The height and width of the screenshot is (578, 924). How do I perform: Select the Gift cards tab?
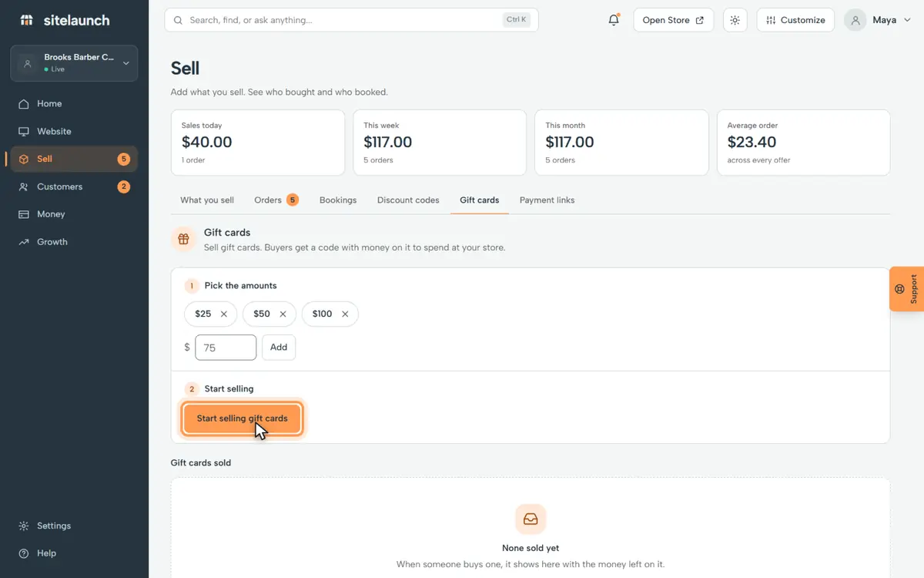480,200
